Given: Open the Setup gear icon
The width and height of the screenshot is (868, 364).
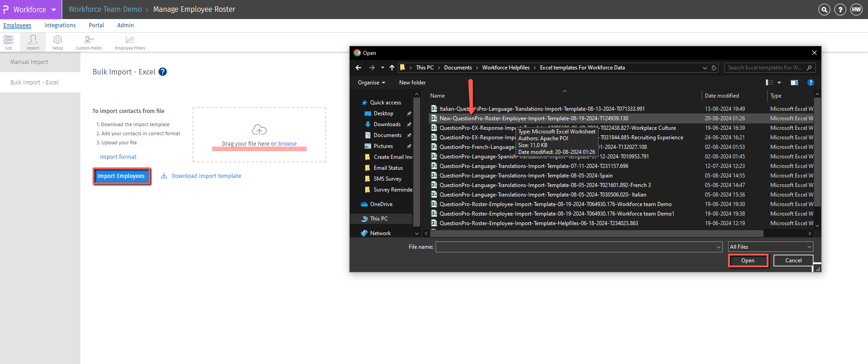Looking at the screenshot, I should tap(58, 42).
